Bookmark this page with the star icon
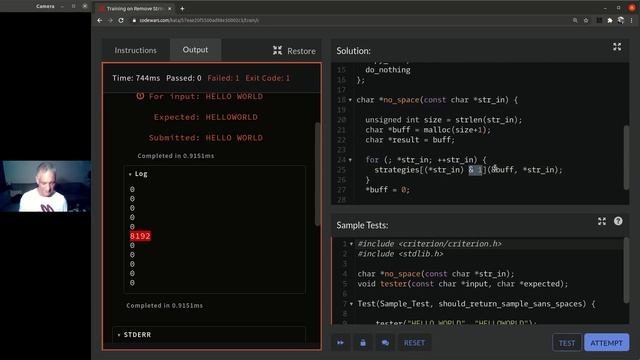Image resolution: width=640 pixels, height=360 pixels. (x=586, y=20)
